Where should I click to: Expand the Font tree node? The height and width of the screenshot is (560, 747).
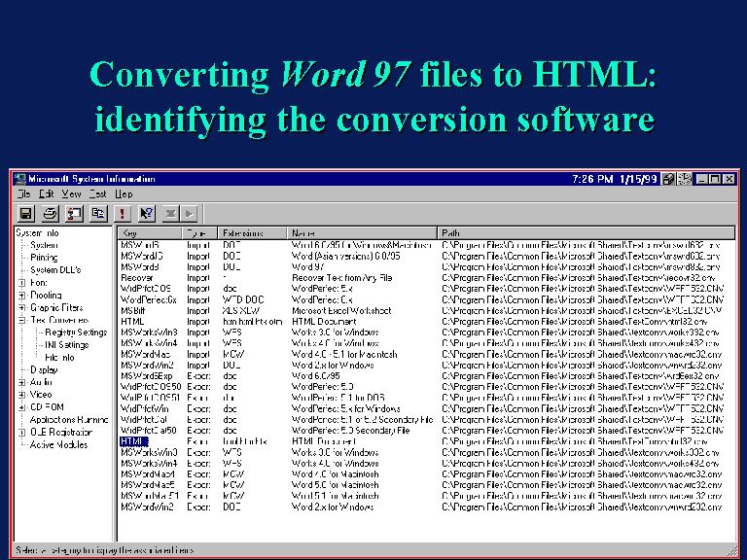point(22,283)
